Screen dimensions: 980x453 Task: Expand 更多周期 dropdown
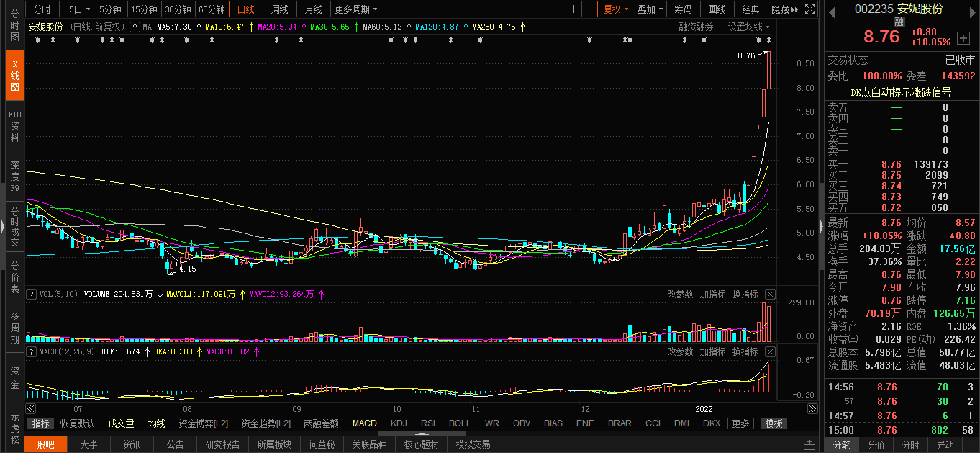(x=357, y=9)
